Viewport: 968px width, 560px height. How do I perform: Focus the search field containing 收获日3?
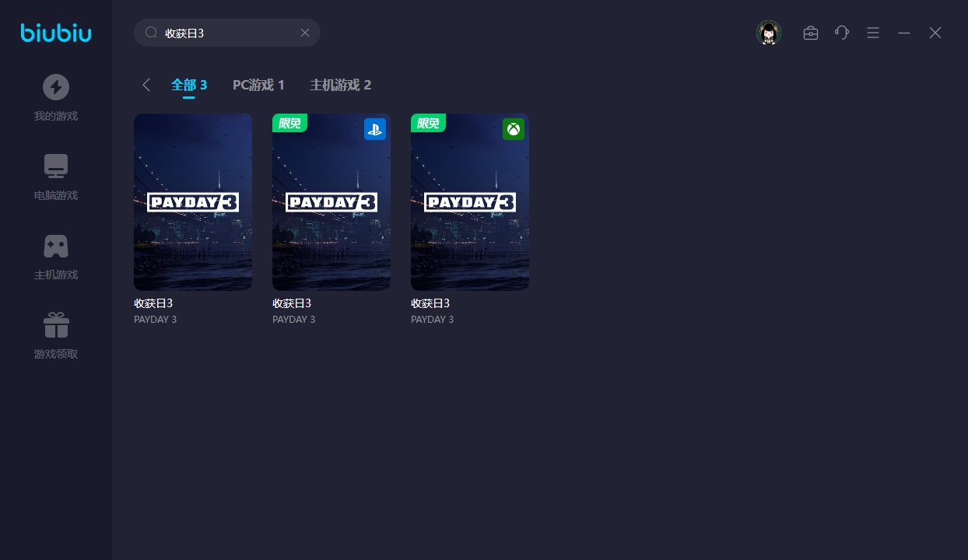point(227,33)
